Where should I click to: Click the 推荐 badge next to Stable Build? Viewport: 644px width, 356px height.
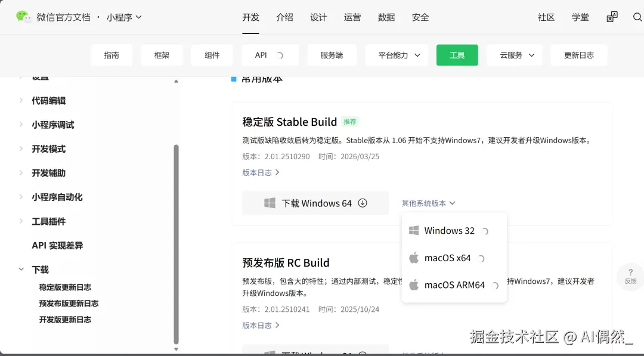click(x=350, y=122)
